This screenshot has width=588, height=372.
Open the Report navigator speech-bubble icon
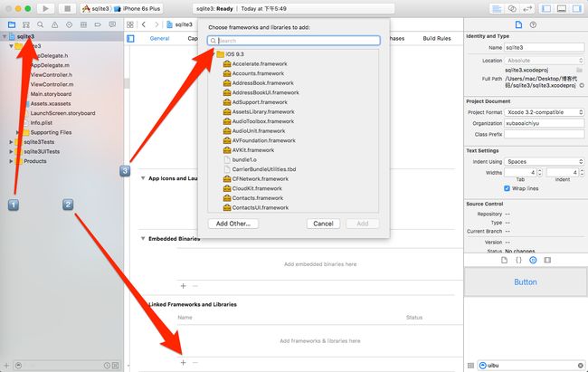(x=112, y=24)
